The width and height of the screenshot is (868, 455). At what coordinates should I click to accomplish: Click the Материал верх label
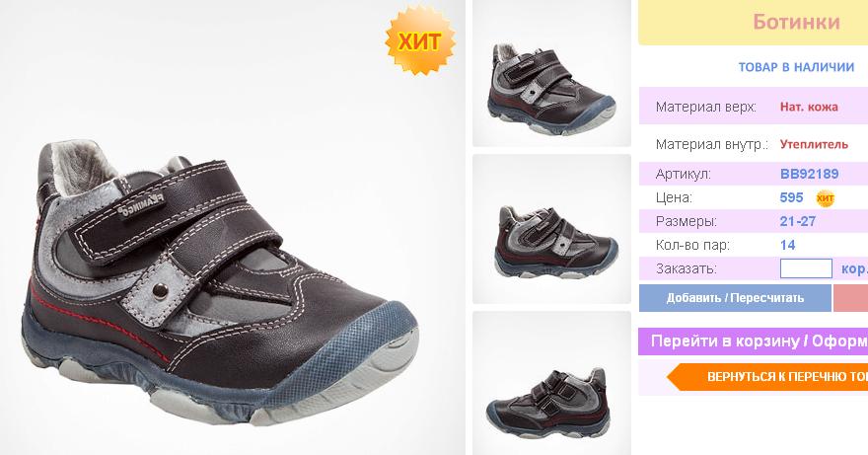tap(706, 107)
